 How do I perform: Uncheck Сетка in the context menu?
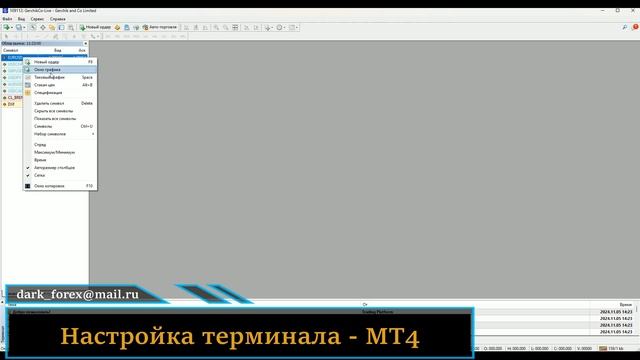(60, 175)
